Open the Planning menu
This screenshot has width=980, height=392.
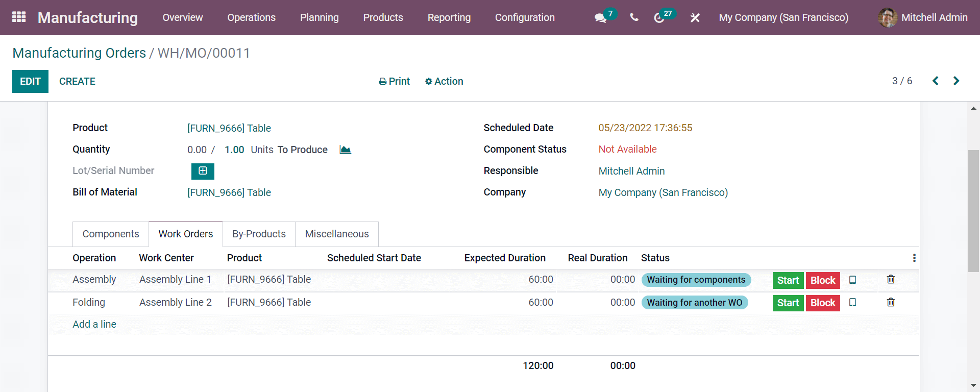(320, 17)
